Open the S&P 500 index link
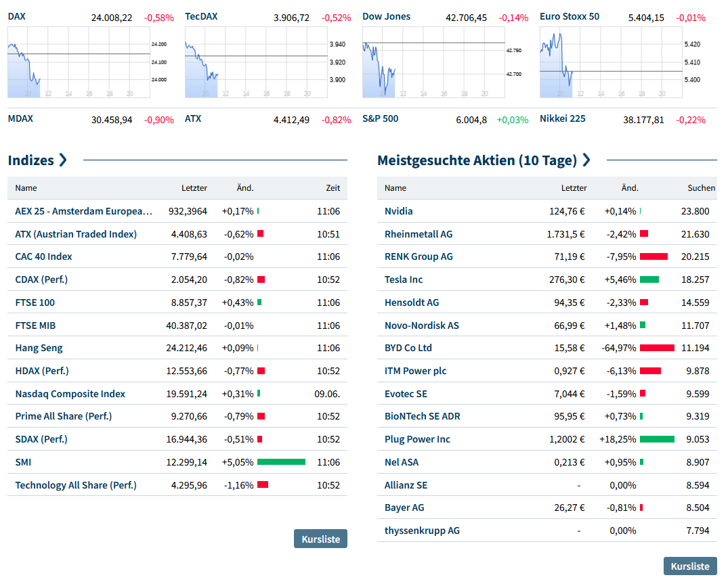 (x=380, y=118)
